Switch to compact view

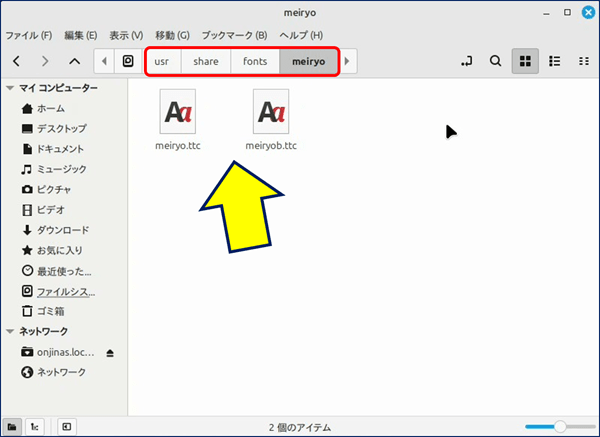pos(584,61)
